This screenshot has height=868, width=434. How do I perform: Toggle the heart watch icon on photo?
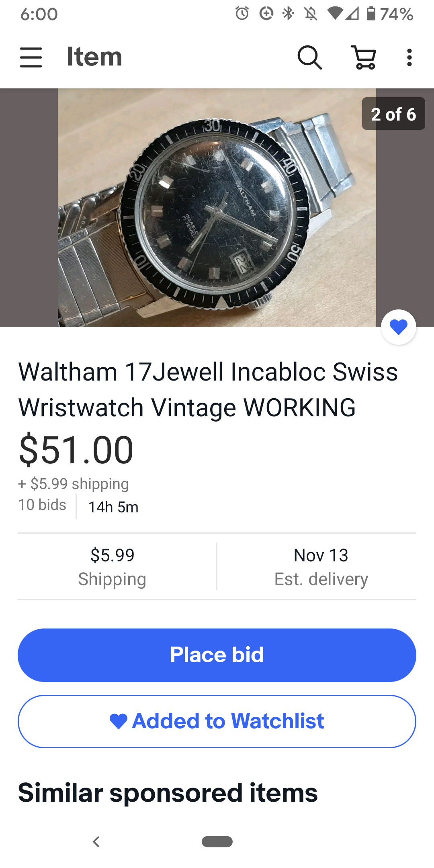coord(399,327)
